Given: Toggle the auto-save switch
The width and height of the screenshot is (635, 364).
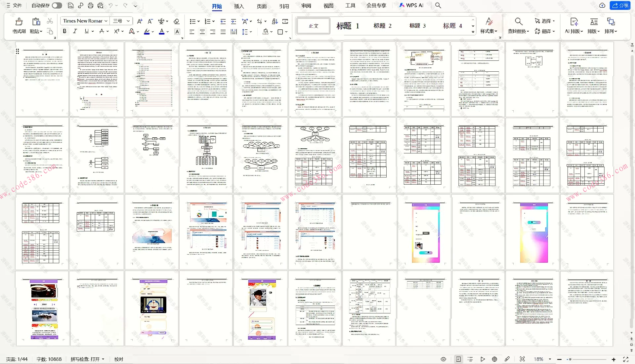Looking at the screenshot, I should click(x=57, y=5).
